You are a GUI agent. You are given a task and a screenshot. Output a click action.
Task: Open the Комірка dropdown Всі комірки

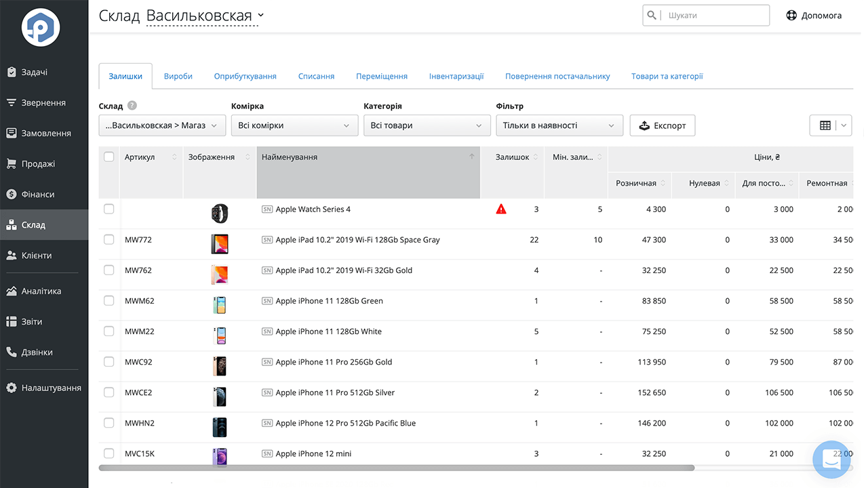click(294, 125)
